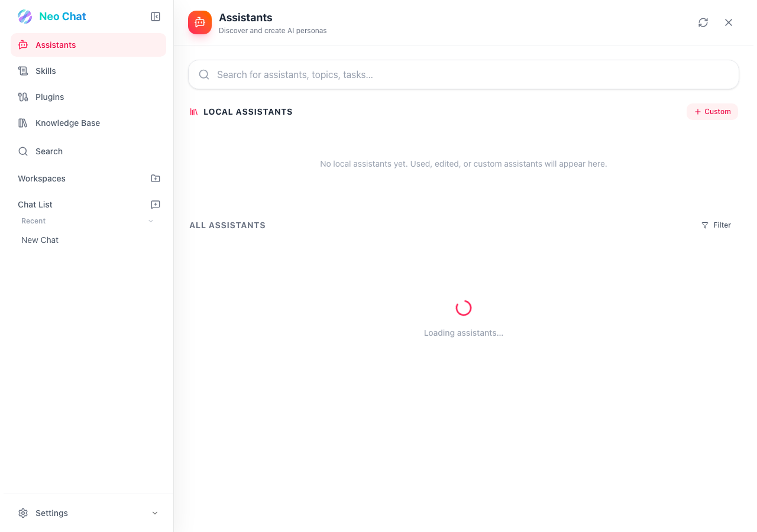Image resolution: width=757 pixels, height=532 pixels.
Task: Click the Plugins icon in sidebar
Action: coord(23,97)
